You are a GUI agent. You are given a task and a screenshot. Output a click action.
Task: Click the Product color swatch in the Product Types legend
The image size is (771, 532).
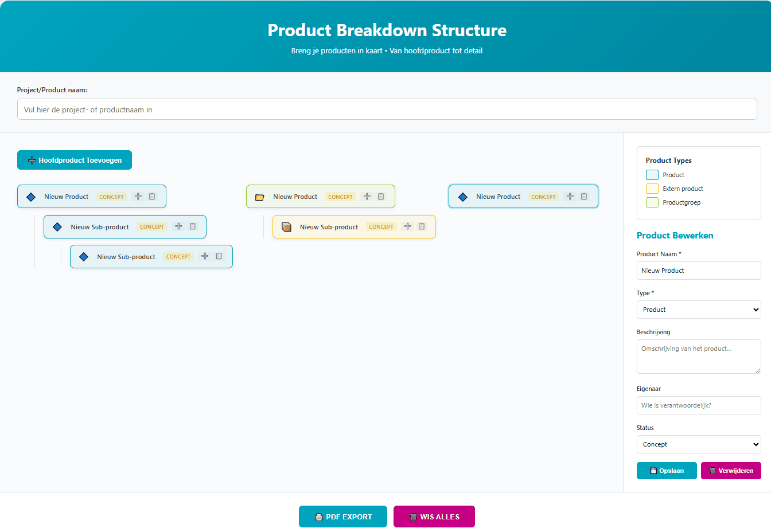[652, 174]
